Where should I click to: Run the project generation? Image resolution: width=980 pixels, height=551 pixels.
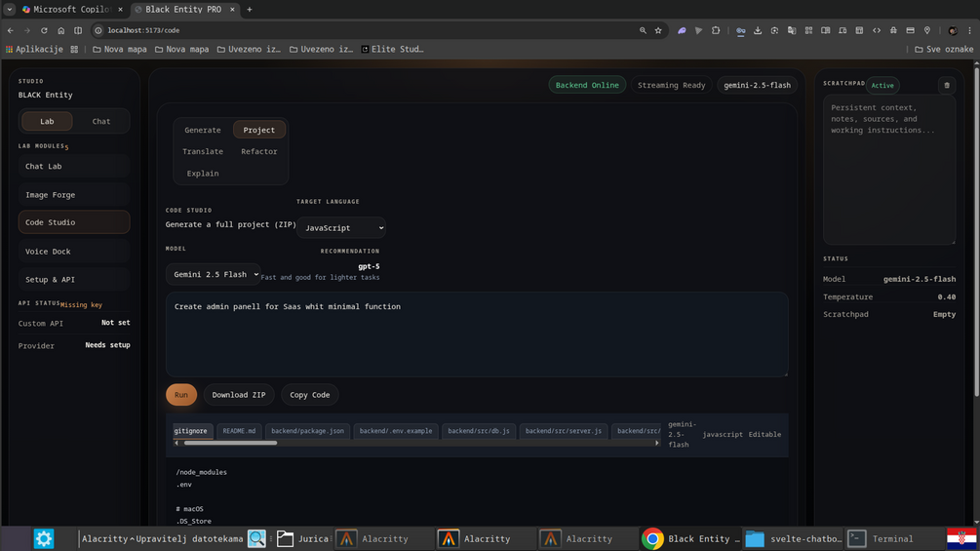pos(181,395)
